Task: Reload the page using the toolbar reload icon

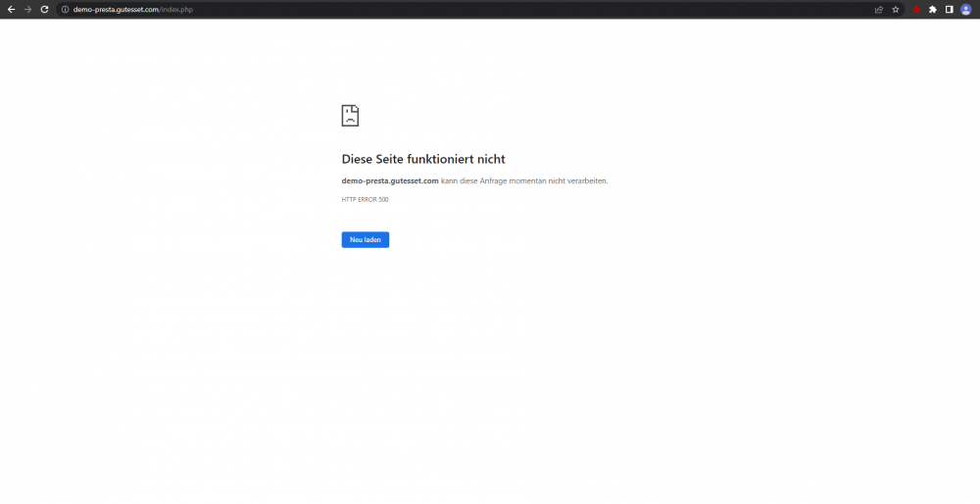Action: click(44, 10)
